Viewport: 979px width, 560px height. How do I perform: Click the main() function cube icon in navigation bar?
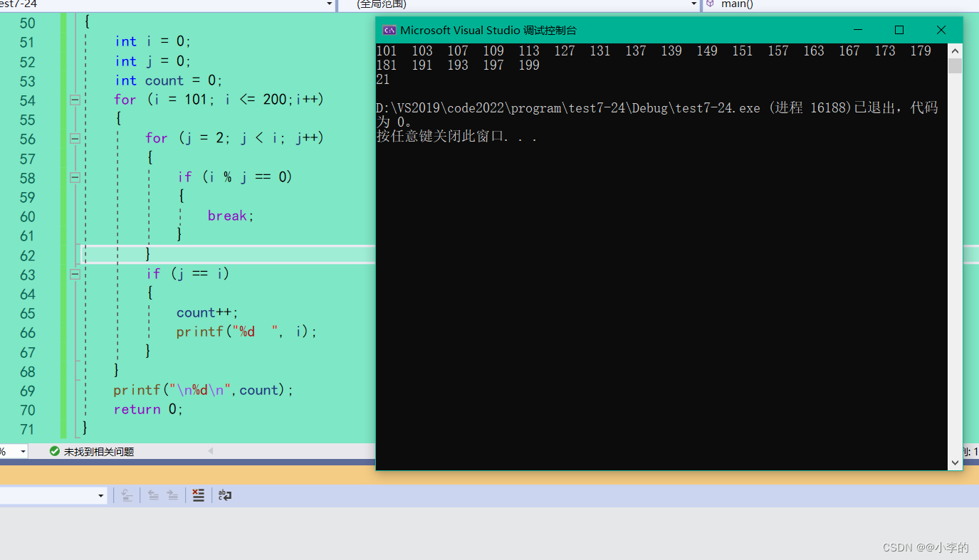(710, 4)
